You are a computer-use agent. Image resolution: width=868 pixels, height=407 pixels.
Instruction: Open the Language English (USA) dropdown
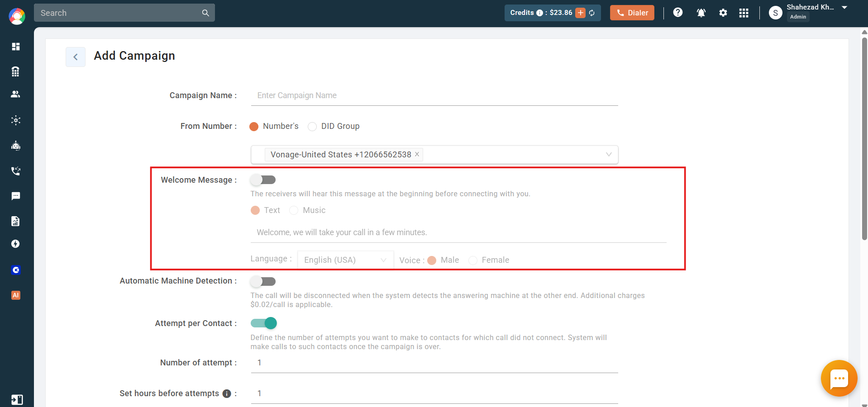345,260
